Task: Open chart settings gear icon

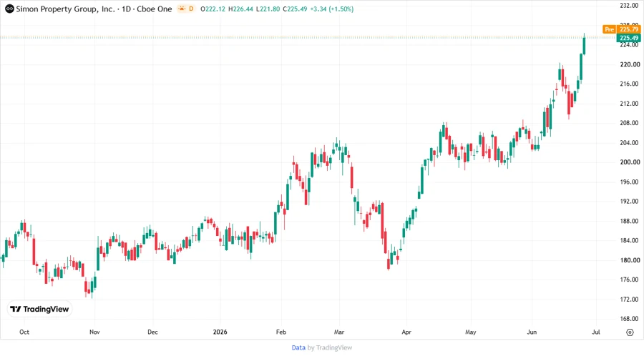Action: pos(630,332)
